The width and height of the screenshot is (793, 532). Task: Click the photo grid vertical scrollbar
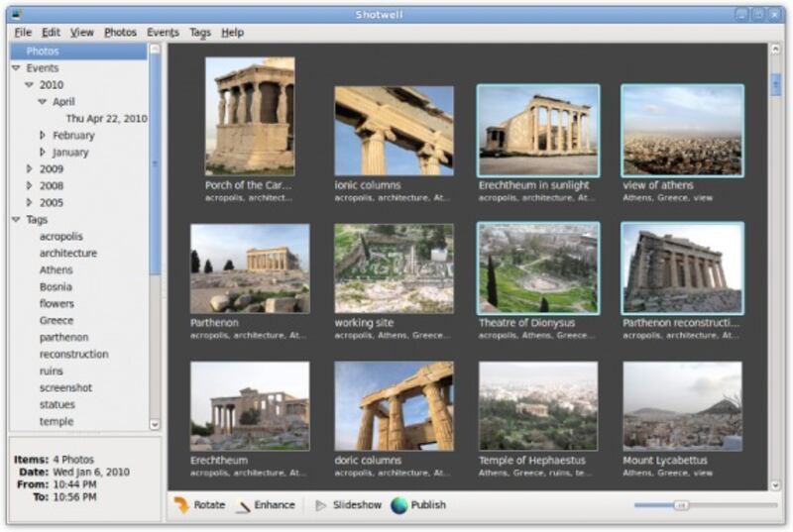coord(775,267)
